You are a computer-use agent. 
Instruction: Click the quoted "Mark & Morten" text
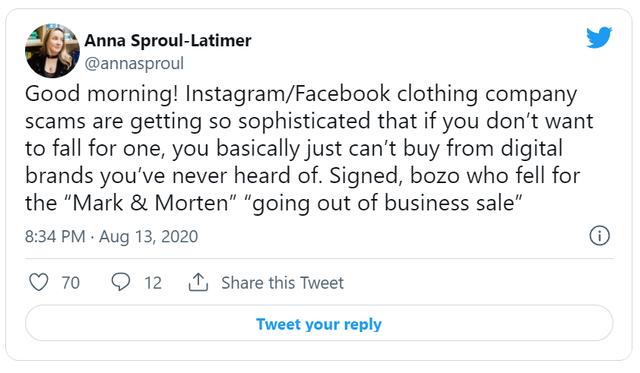point(155,203)
